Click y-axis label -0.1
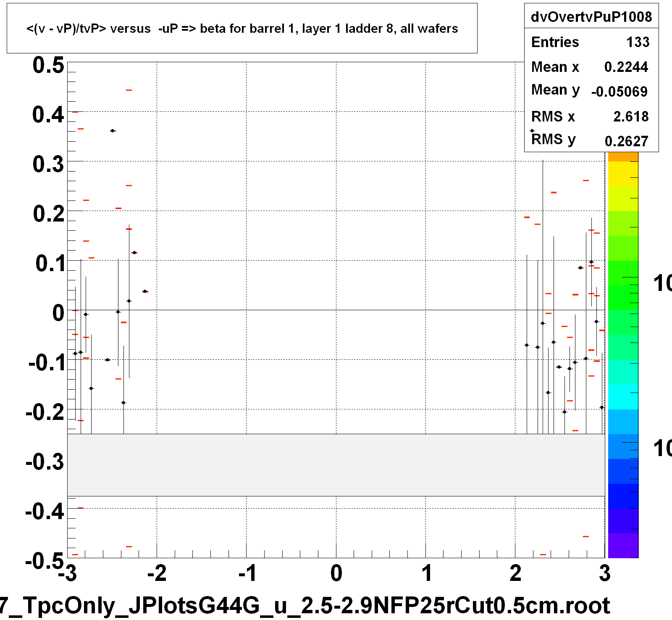 click(x=47, y=363)
